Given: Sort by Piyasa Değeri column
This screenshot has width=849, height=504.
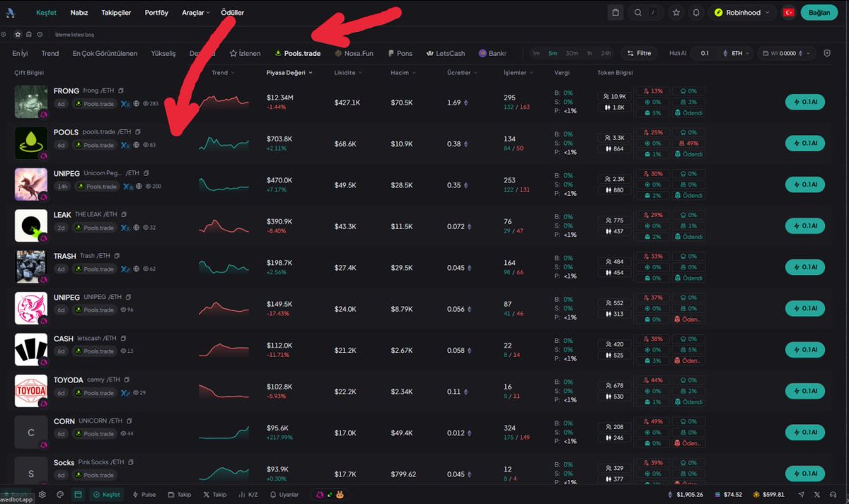Looking at the screenshot, I should (289, 72).
